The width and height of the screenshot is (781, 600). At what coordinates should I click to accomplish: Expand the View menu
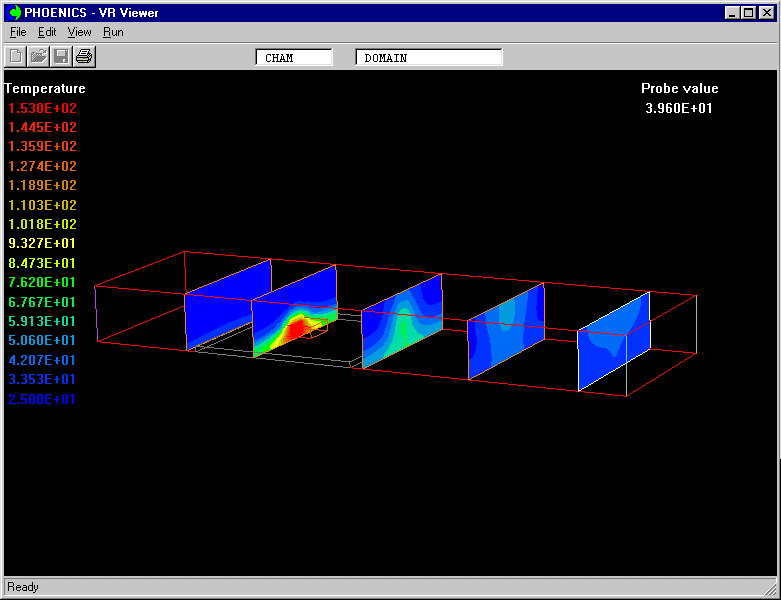(79, 32)
